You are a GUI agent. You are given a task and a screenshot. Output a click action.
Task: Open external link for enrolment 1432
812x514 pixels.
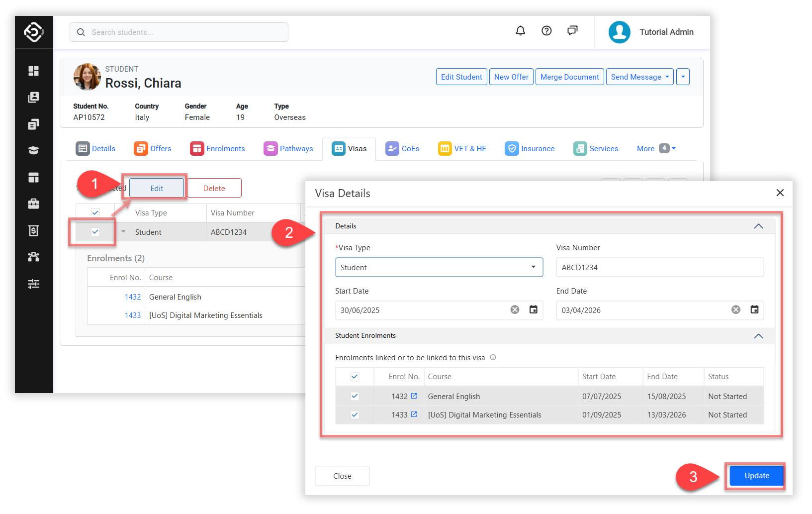pos(414,396)
